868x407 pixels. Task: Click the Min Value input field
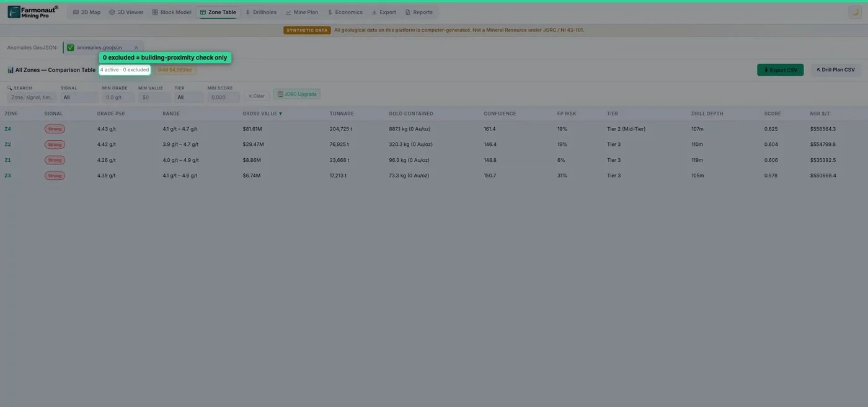pyautogui.click(x=154, y=97)
